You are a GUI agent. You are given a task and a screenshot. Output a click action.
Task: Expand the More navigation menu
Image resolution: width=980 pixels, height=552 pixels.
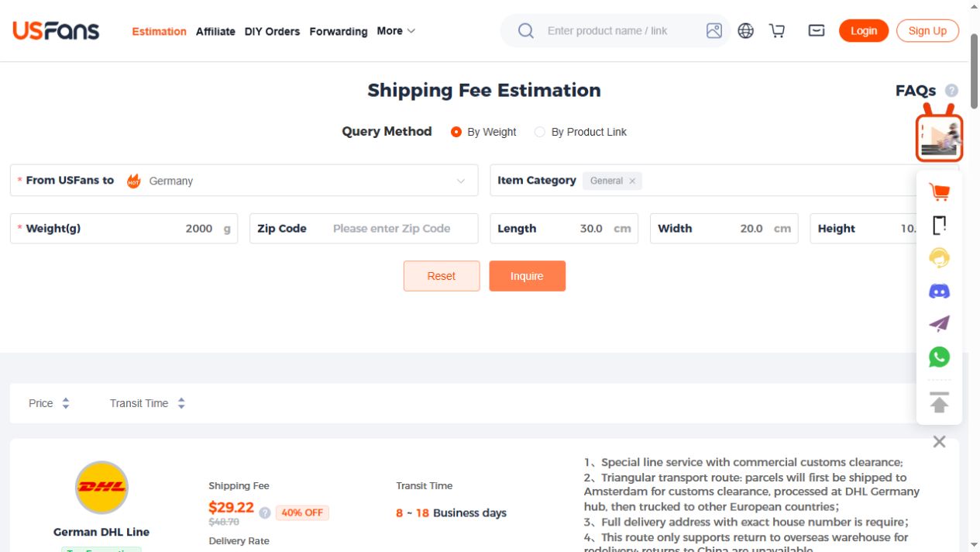pyautogui.click(x=396, y=31)
